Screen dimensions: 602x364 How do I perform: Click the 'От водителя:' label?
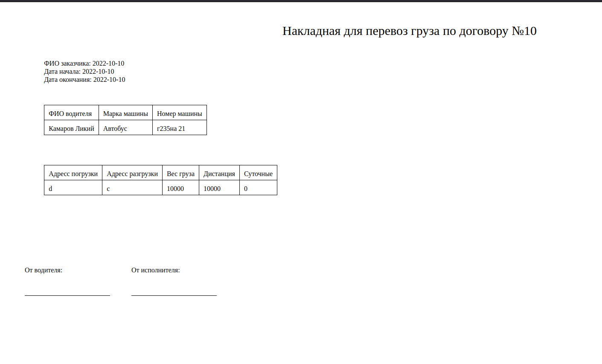coord(44,270)
